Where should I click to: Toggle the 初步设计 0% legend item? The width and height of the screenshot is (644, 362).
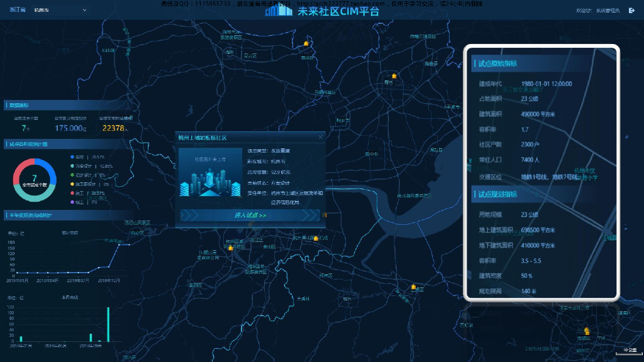(x=87, y=175)
